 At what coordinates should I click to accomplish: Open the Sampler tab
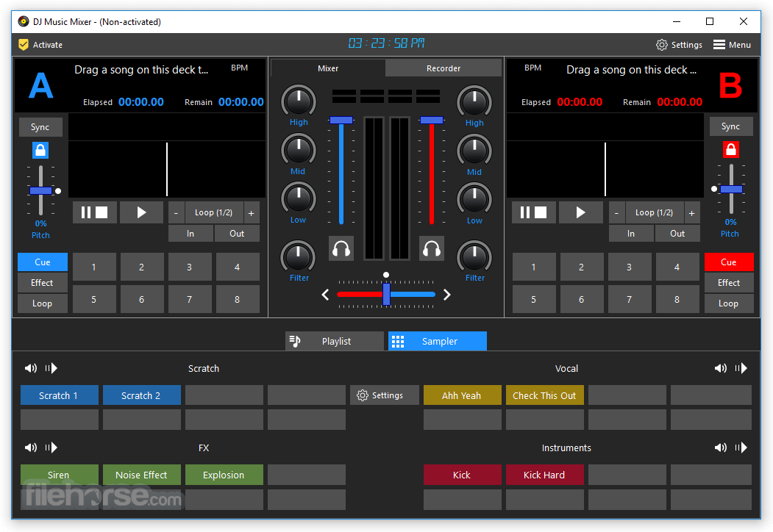[438, 341]
